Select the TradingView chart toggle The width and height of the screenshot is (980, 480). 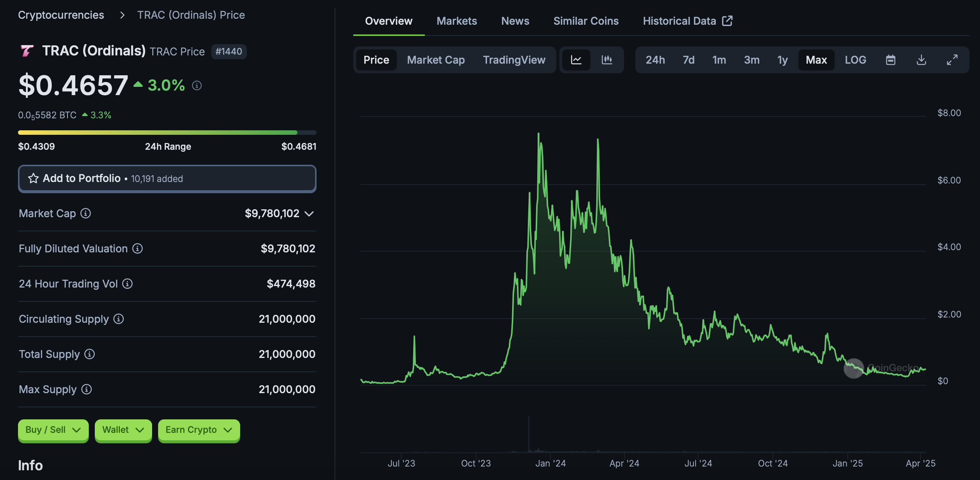pos(514,60)
